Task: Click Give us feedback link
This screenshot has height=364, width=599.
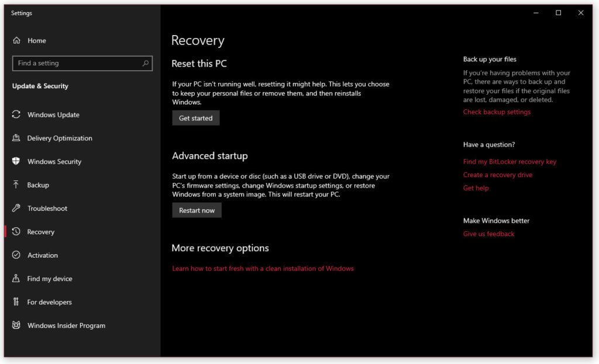Action: 488,234
